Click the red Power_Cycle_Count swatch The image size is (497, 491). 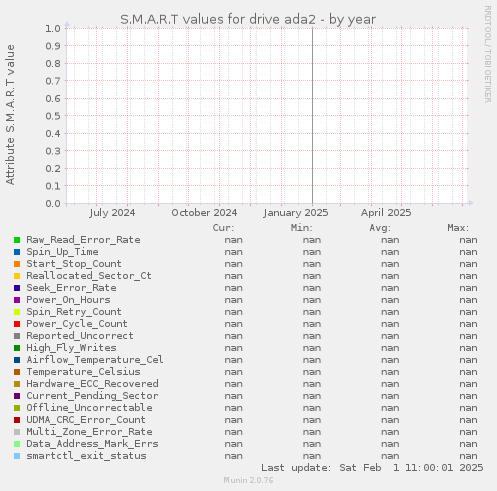click(x=17, y=324)
